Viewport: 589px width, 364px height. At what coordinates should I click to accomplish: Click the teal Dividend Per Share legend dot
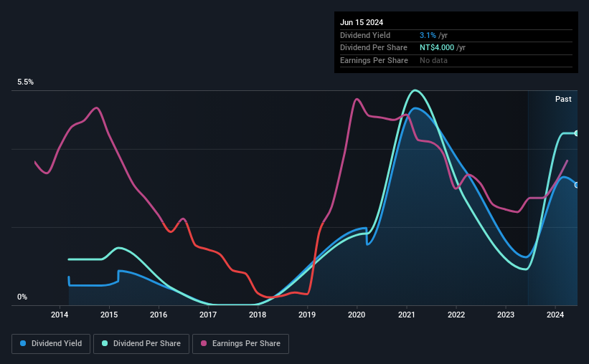105,343
